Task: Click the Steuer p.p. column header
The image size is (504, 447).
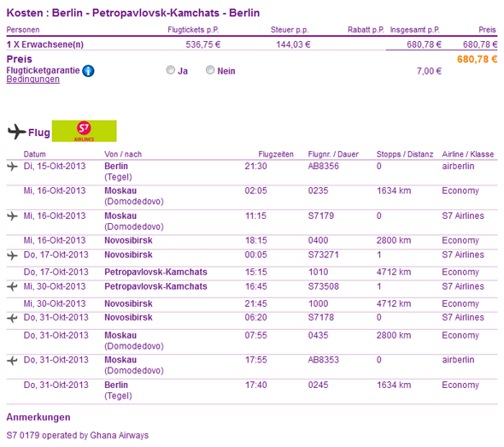Action: (x=290, y=30)
